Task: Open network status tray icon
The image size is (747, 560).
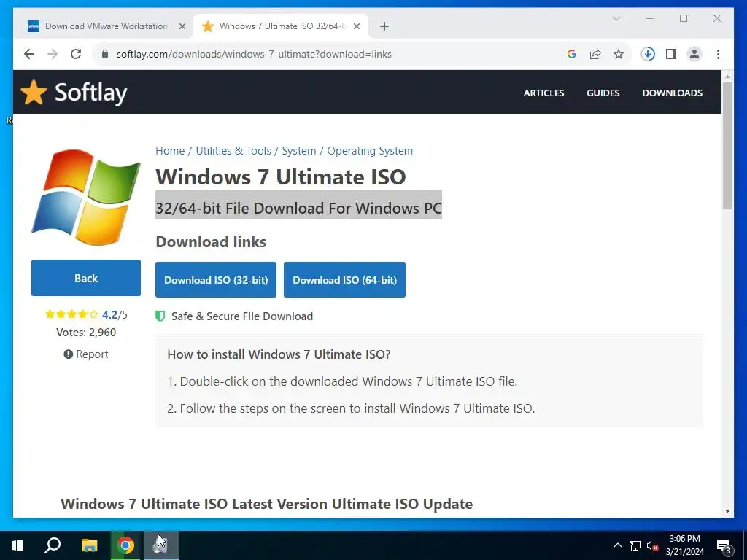Action: pyautogui.click(x=635, y=545)
